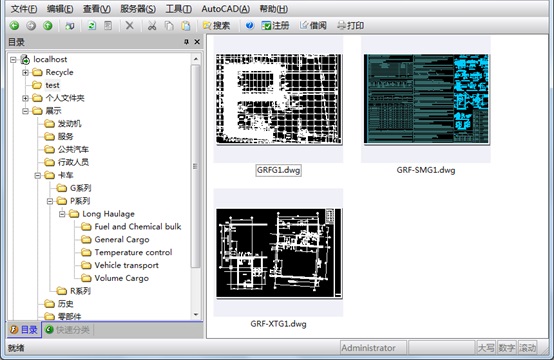Open the AutoCAD(A) menu

225,9
